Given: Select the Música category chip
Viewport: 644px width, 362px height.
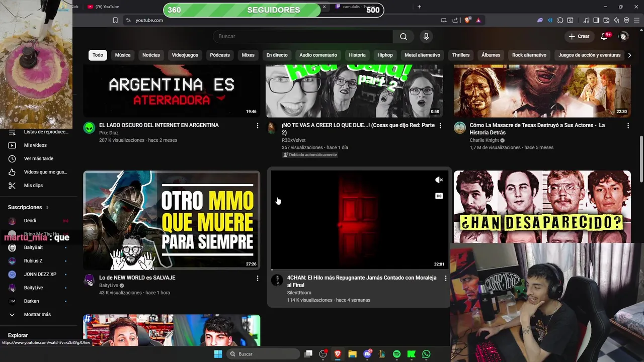Looking at the screenshot, I should click(x=123, y=55).
